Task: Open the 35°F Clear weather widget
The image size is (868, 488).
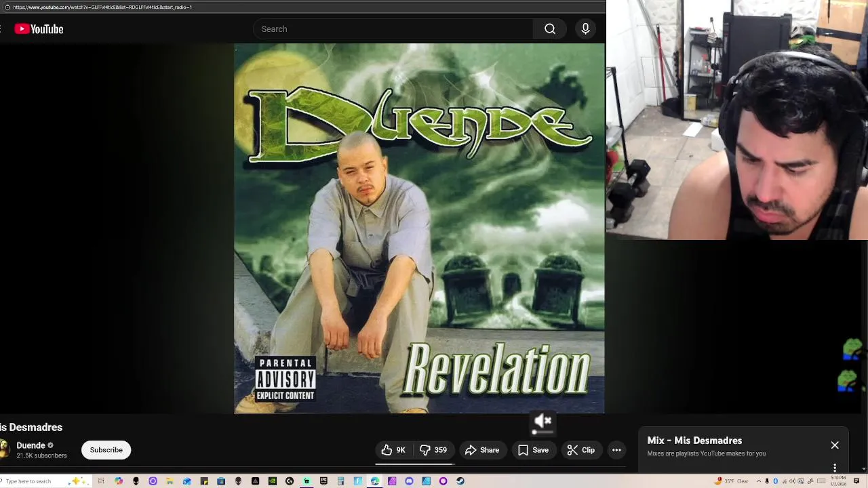Action: click(731, 481)
